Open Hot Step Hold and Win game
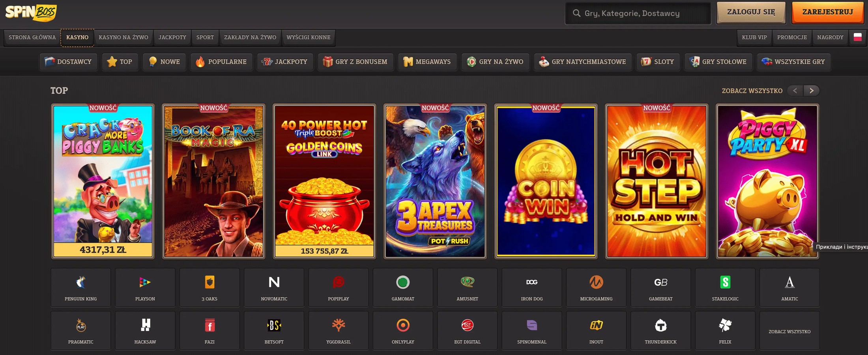 tap(657, 181)
